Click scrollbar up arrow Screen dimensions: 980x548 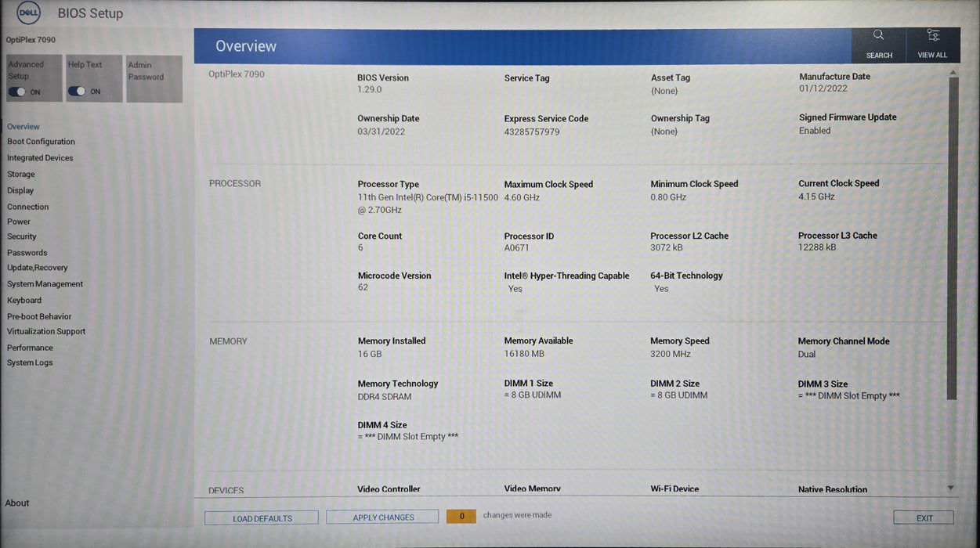pos(952,72)
